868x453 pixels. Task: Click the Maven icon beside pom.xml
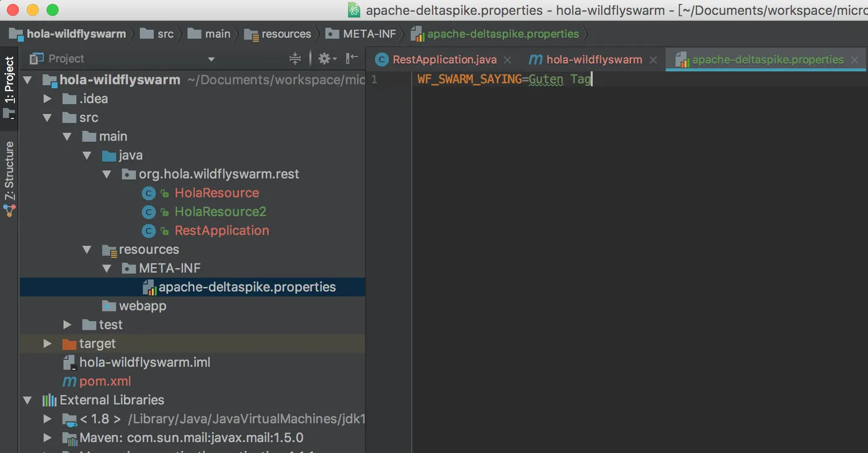tap(69, 382)
